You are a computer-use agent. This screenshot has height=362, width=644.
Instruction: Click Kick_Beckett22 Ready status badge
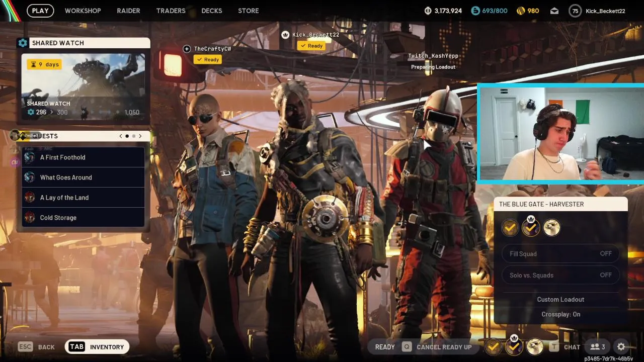point(311,46)
